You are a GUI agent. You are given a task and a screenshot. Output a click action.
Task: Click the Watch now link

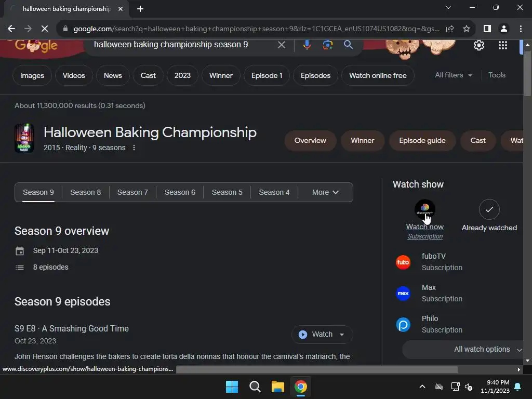[425, 227]
